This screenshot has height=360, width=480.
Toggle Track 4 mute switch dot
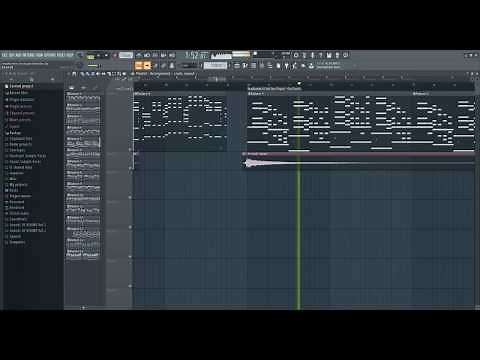(130, 227)
